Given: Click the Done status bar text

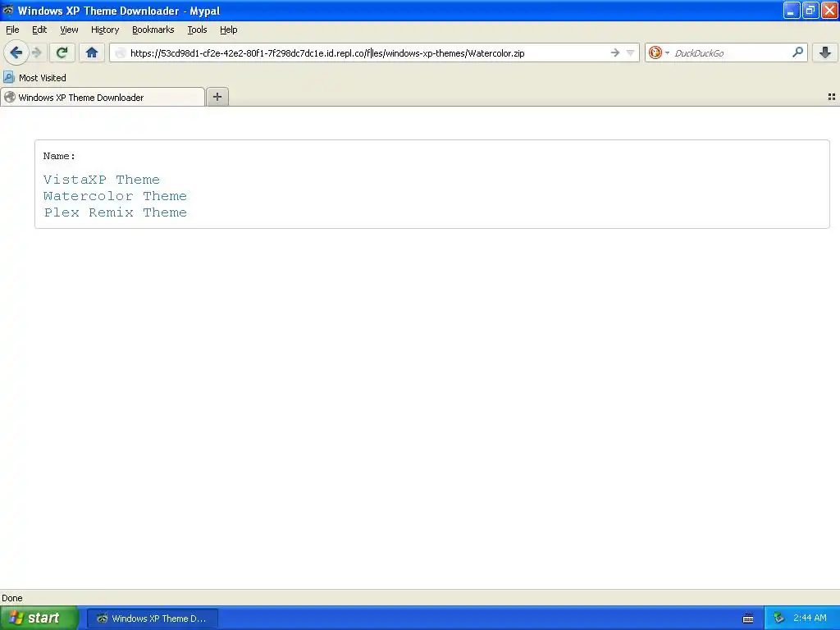Looking at the screenshot, I should [12, 598].
